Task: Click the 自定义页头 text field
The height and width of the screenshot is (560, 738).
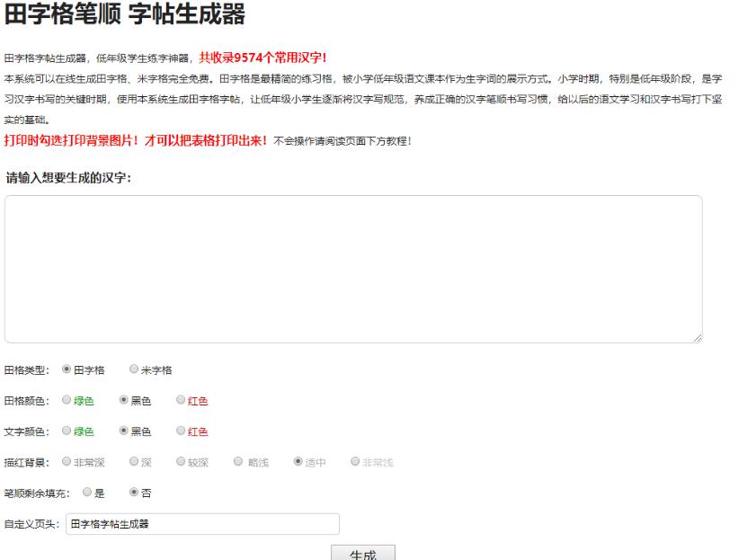Action: tap(202, 524)
